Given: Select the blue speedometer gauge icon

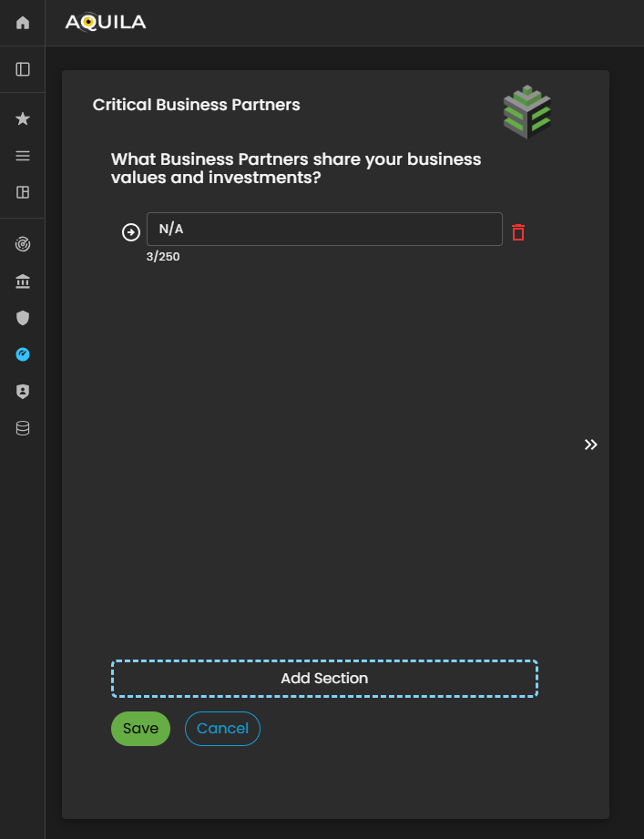Looking at the screenshot, I should click(23, 354).
